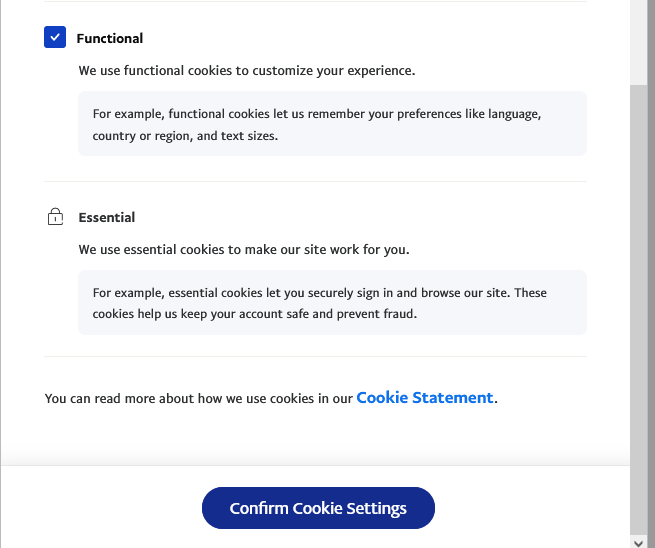This screenshot has height=548, width=655.
Task: Uncheck the Functional cookies checkbox
Action: (55, 38)
